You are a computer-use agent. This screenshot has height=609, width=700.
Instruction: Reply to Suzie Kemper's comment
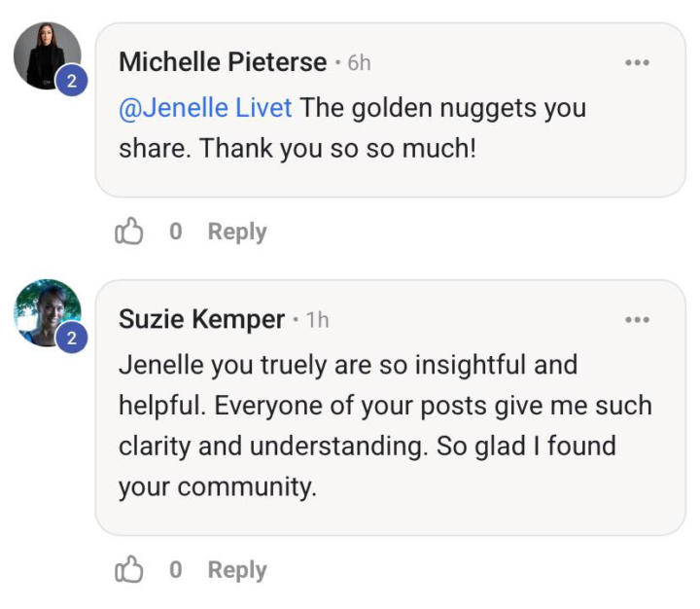[237, 570]
